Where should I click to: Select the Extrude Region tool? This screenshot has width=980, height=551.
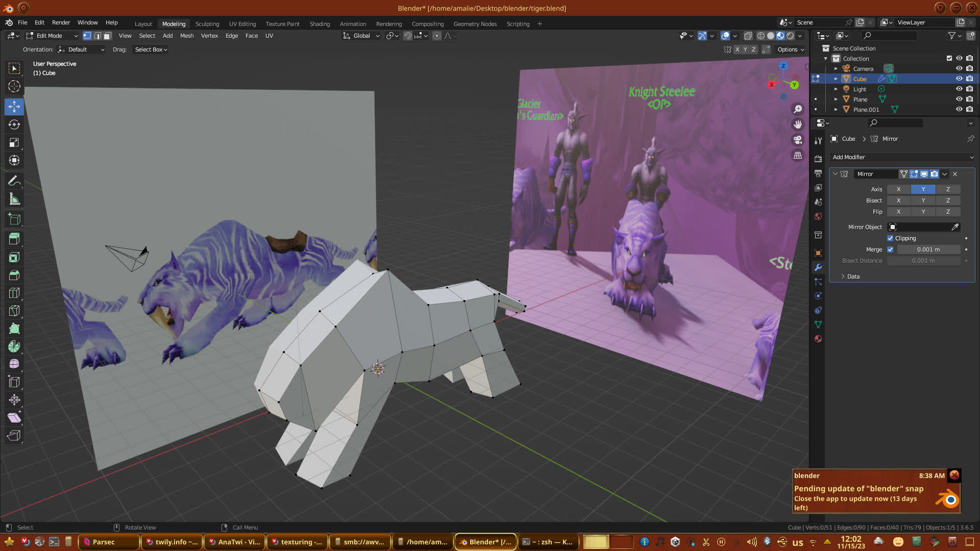coord(14,239)
